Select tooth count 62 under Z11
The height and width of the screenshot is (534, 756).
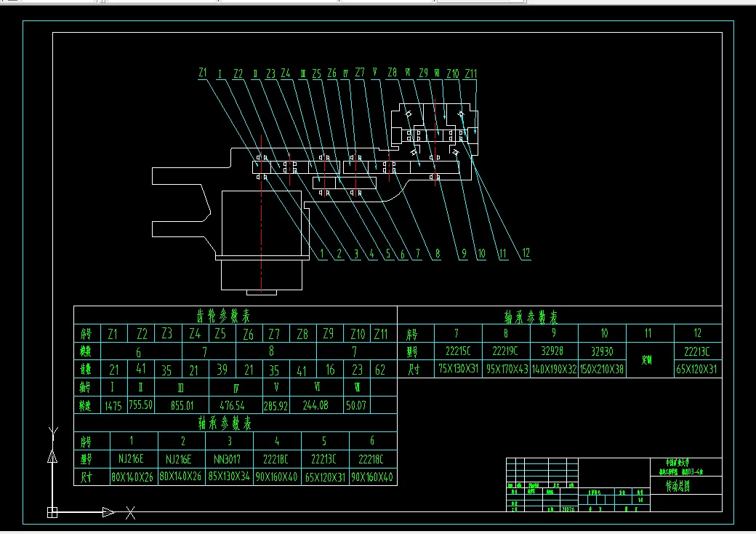[380, 370]
